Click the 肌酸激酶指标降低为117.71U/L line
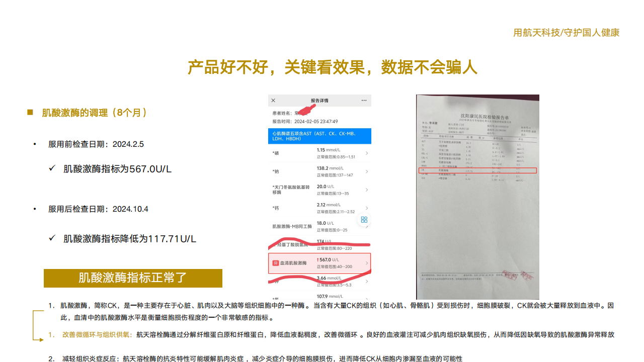644x362 pixels. pyautogui.click(x=130, y=239)
